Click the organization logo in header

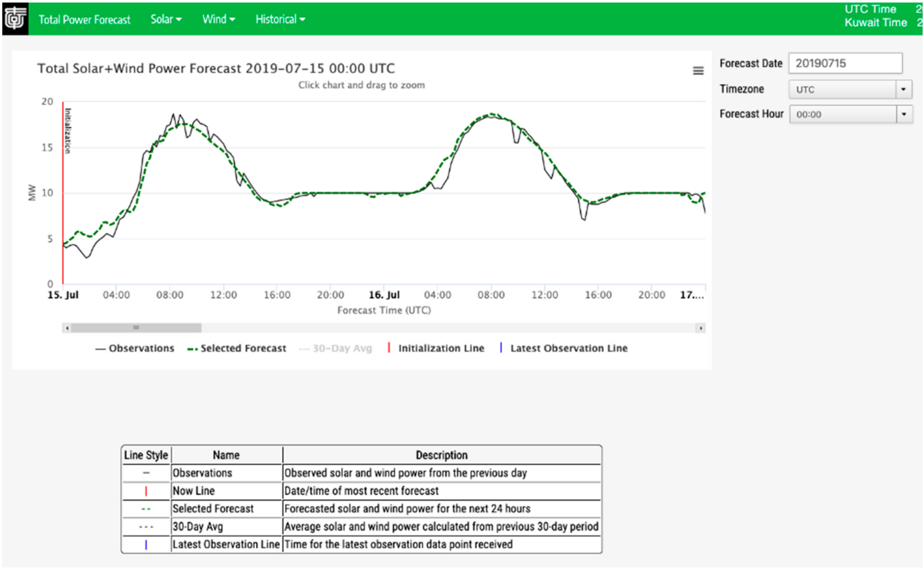pos(15,18)
